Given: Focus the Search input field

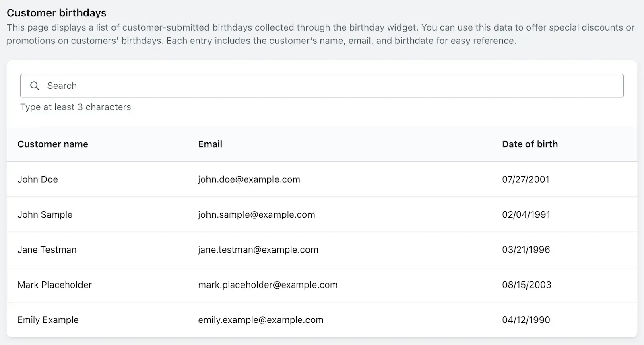Looking at the screenshot, I should (x=322, y=86).
